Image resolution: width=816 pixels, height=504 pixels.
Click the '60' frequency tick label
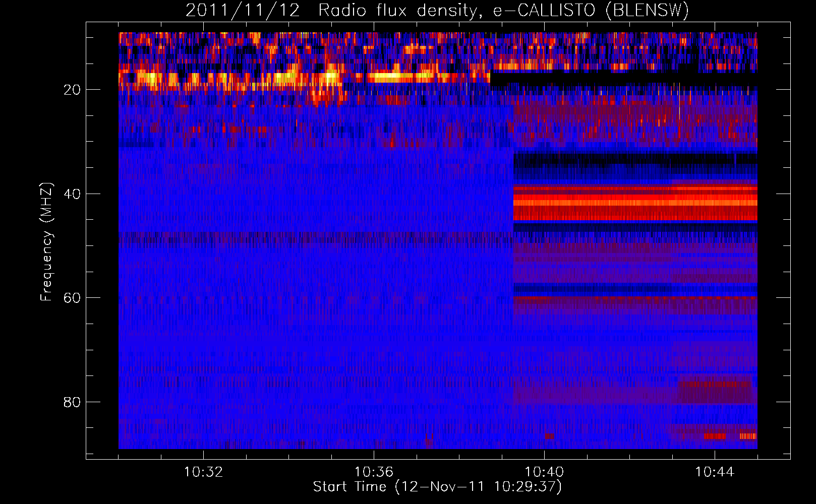tap(72, 298)
